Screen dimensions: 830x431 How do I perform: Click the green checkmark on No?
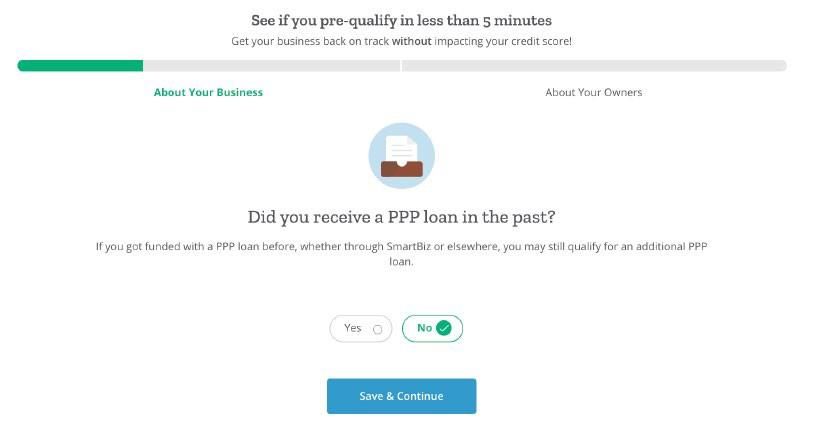click(x=444, y=328)
